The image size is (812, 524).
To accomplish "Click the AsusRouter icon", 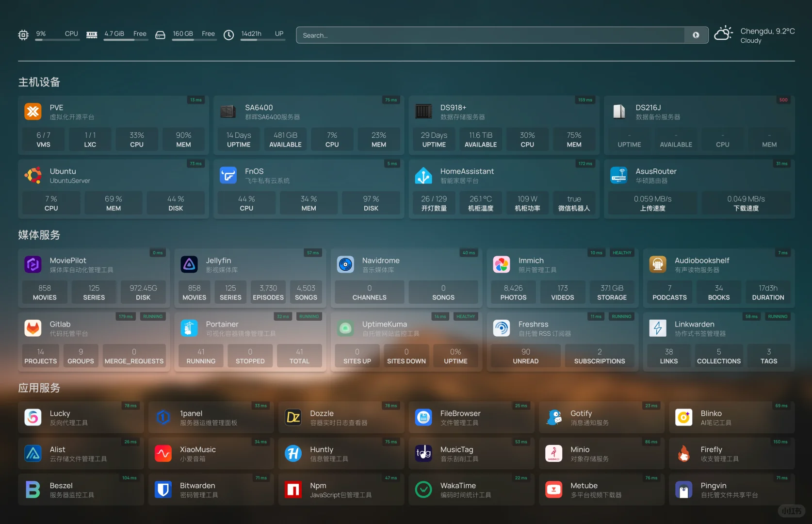I will click(619, 175).
